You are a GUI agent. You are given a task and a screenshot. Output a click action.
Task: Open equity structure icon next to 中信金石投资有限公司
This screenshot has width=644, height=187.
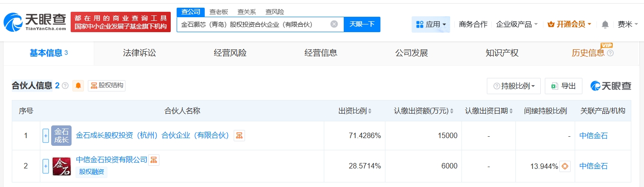pos(154,160)
